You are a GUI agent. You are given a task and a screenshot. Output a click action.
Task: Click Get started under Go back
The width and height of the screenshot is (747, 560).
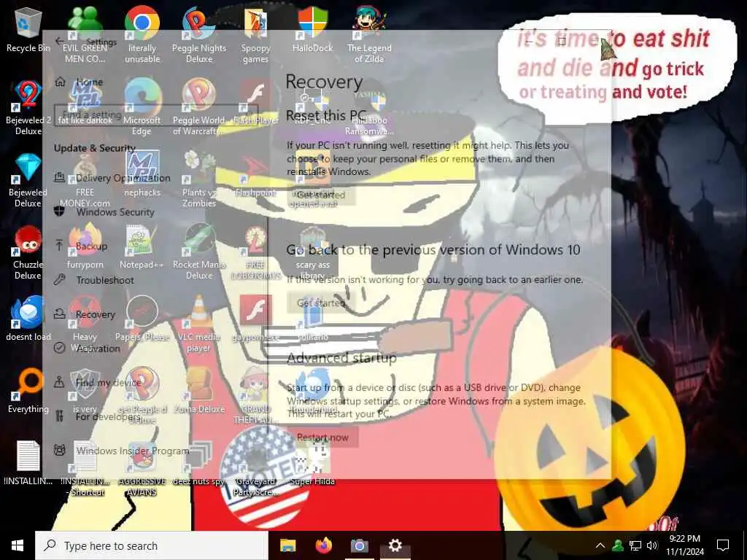(321, 303)
